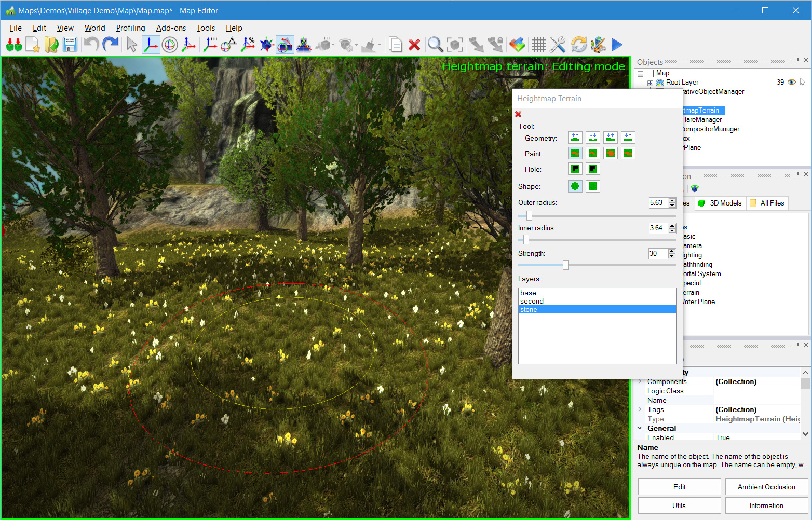The height and width of the screenshot is (520, 812).
Task: Toggle Root Layer visibility eye
Action: [792, 82]
